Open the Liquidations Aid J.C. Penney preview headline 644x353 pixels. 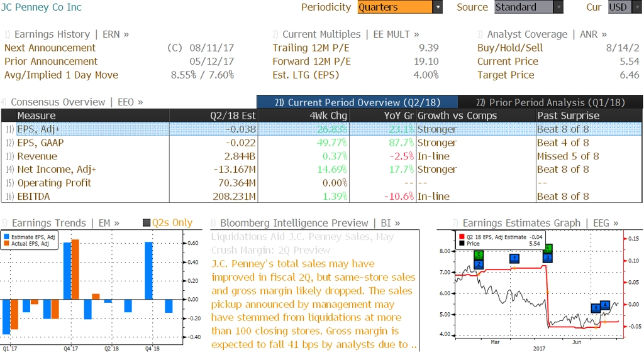pos(303,243)
